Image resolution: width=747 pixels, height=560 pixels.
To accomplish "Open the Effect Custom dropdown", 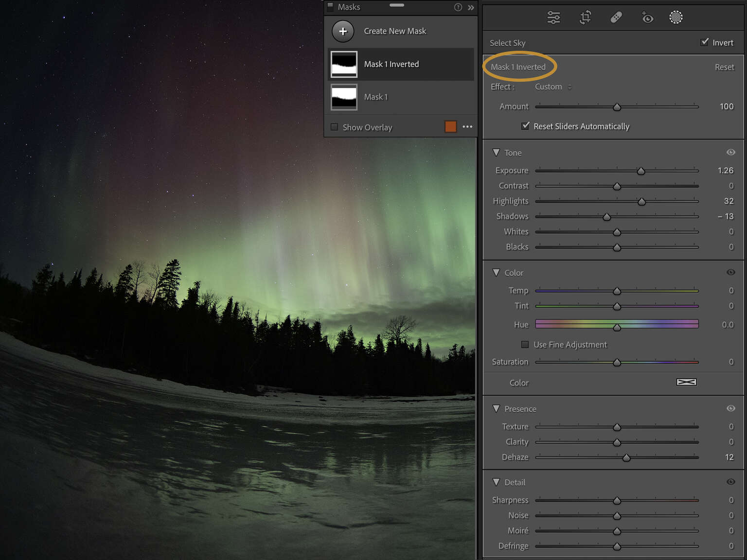I will 552,87.
